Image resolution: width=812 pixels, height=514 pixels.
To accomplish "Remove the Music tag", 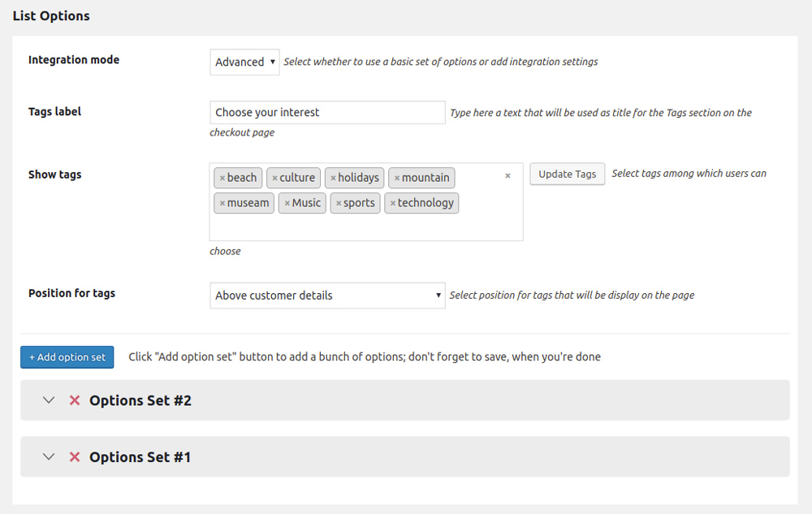I will coord(287,203).
